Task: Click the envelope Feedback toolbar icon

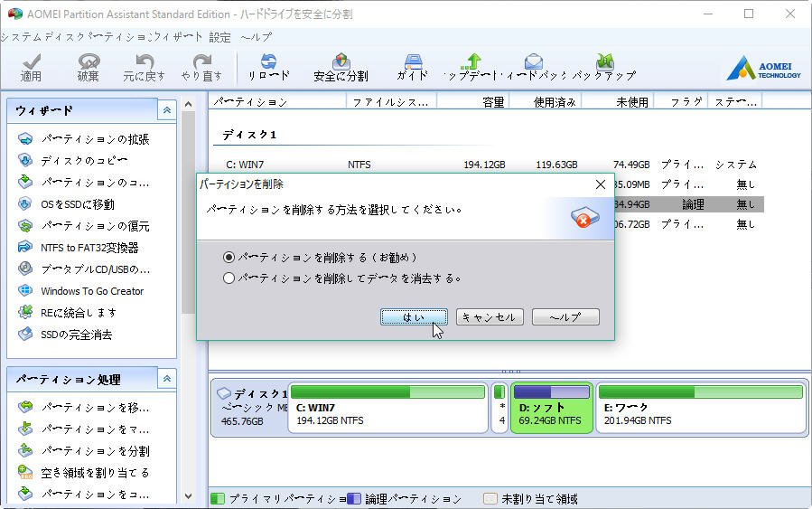Action: coord(534,61)
